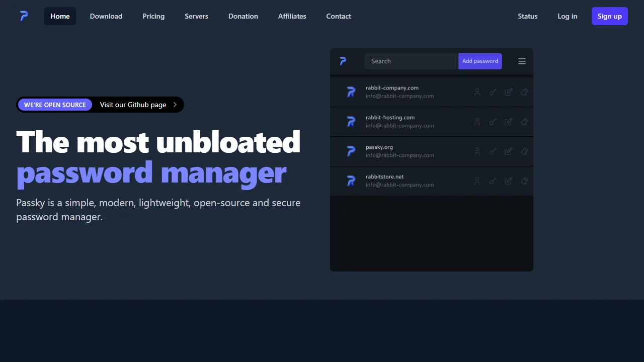Expand the Github page arrow chevron
The image size is (644, 362).
175,105
